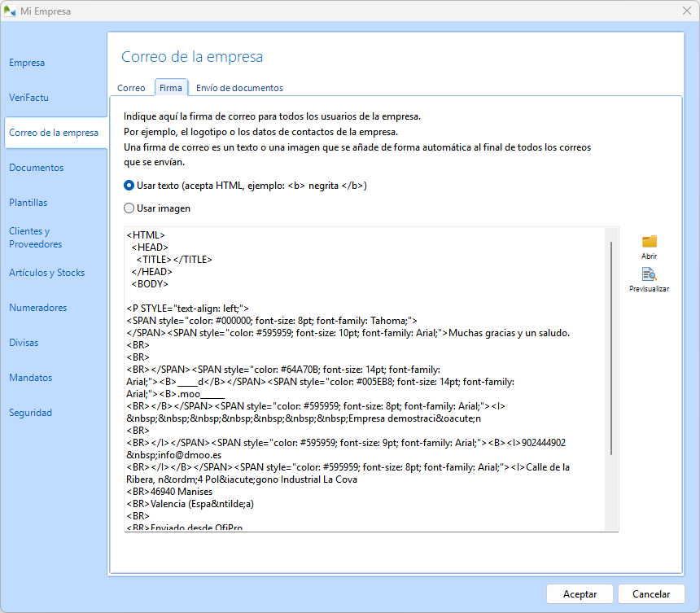Preview the signature using the Previsualizar icon
This screenshot has height=613, width=700.
tap(649, 278)
